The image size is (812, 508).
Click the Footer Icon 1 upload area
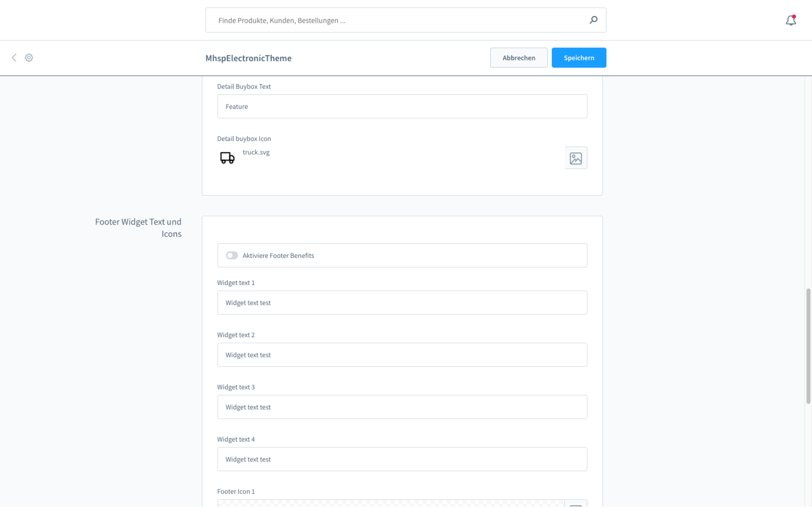(x=390, y=503)
